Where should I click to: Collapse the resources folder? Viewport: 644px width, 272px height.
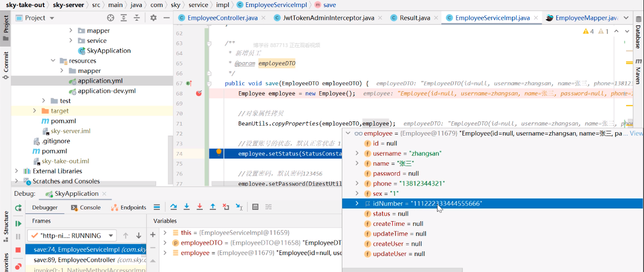(53, 61)
